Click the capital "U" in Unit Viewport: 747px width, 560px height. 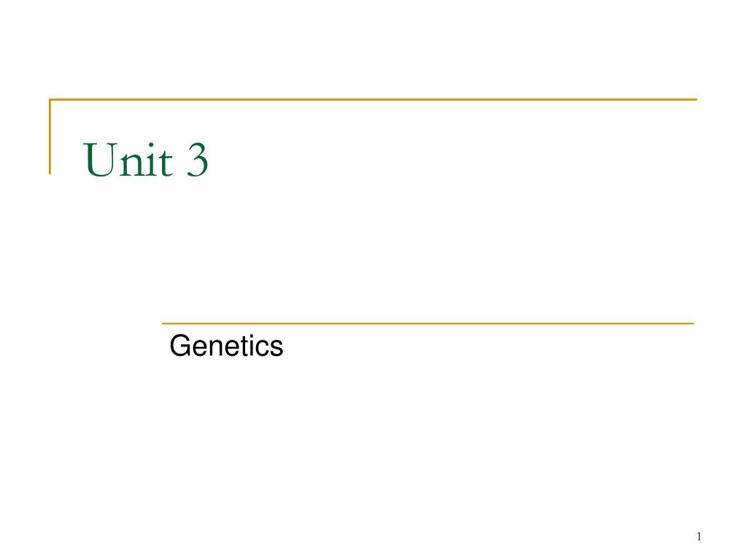click(x=100, y=160)
